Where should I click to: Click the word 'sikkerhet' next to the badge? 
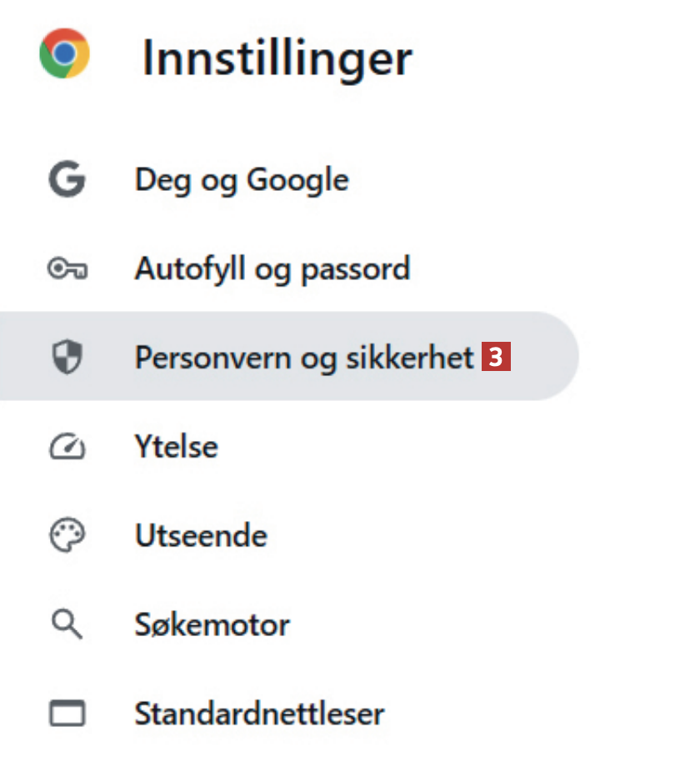tap(423, 358)
